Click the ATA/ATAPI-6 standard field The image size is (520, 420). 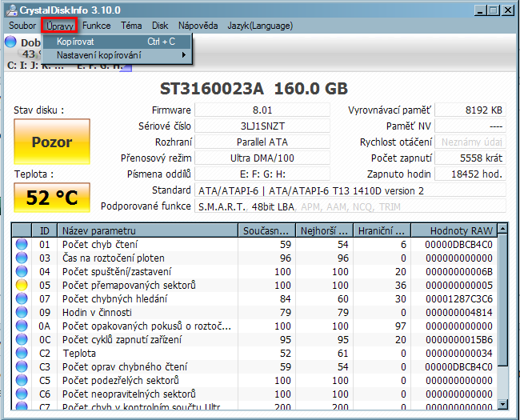point(350,190)
